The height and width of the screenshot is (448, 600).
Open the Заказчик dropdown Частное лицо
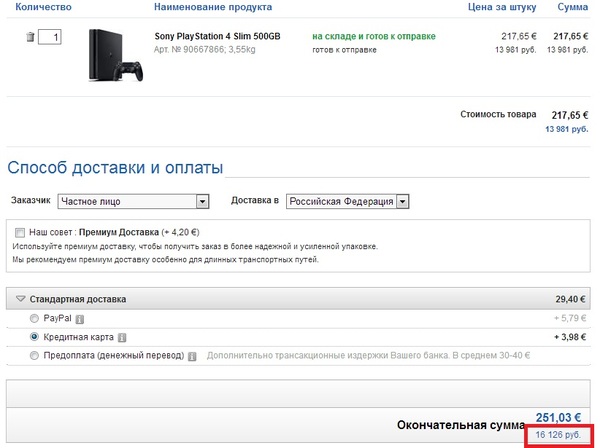pyautogui.click(x=133, y=201)
